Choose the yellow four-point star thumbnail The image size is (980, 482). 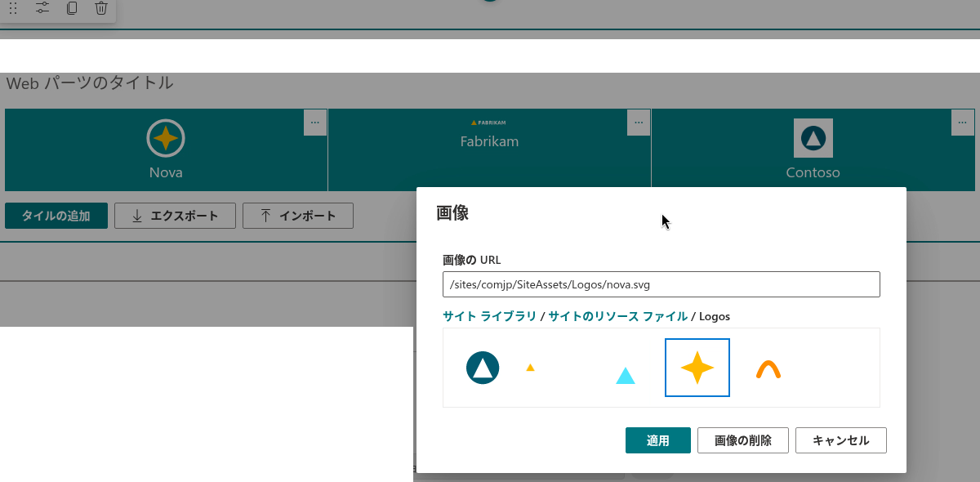pos(697,368)
